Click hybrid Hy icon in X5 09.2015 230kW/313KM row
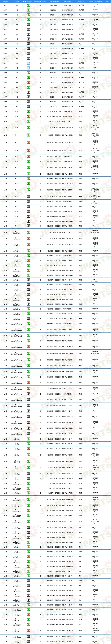This screenshot has width=111, height=644. click(29, 68)
